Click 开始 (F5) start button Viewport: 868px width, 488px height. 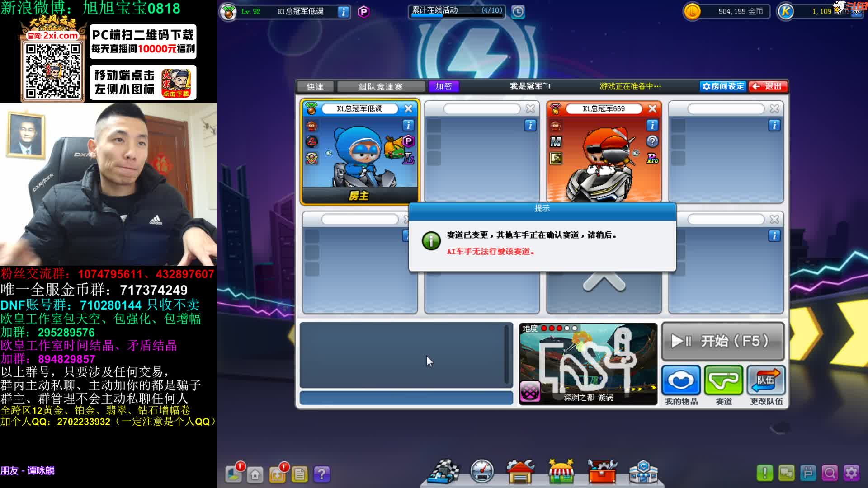[723, 341]
